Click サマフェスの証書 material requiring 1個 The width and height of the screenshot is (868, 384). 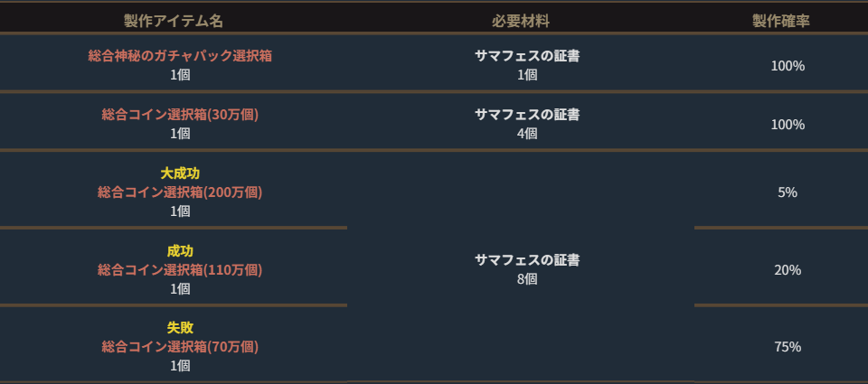527,56
